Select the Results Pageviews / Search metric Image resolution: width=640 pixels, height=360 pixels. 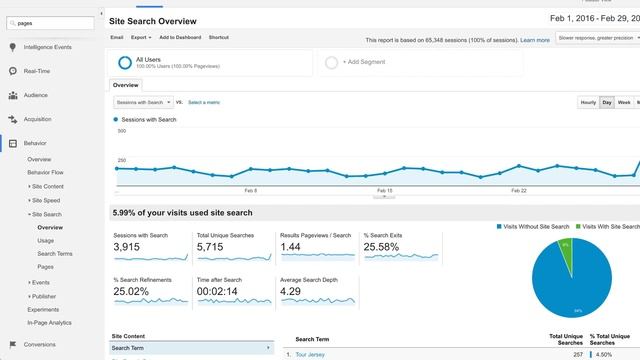(317, 247)
